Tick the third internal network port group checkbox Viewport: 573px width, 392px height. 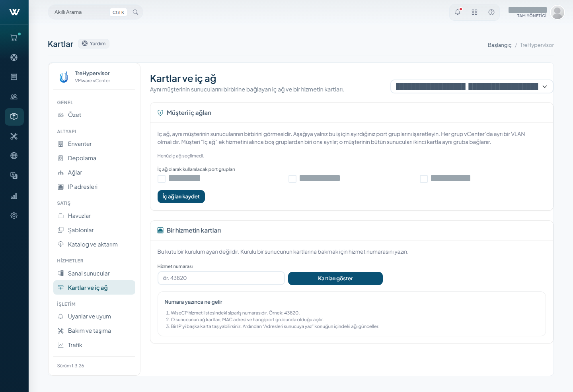click(424, 179)
